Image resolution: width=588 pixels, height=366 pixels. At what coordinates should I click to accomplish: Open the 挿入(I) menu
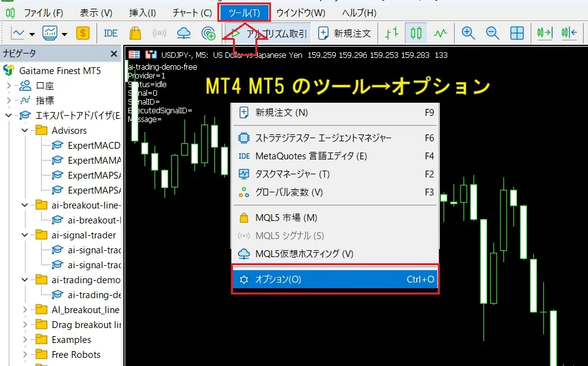(143, 12)
